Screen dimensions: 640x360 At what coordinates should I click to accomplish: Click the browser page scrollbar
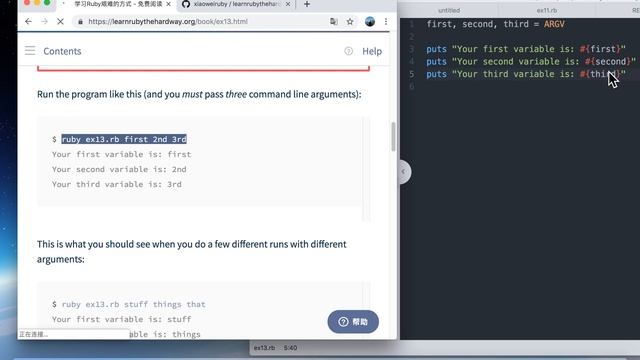tap(393, 137)
